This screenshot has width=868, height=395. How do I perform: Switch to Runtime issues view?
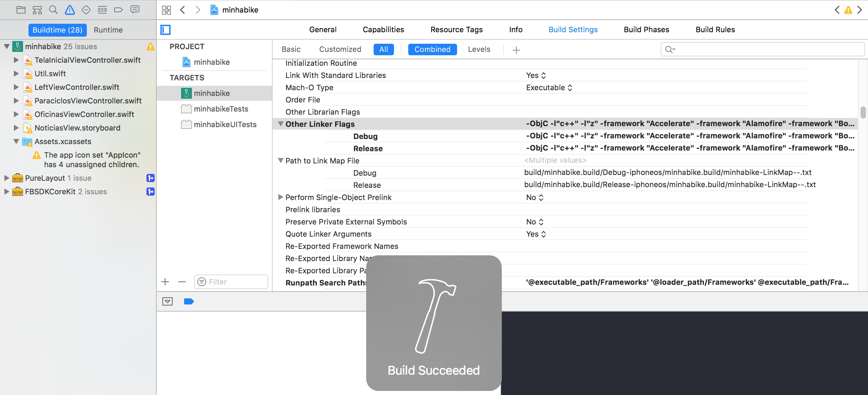[108, 30]
